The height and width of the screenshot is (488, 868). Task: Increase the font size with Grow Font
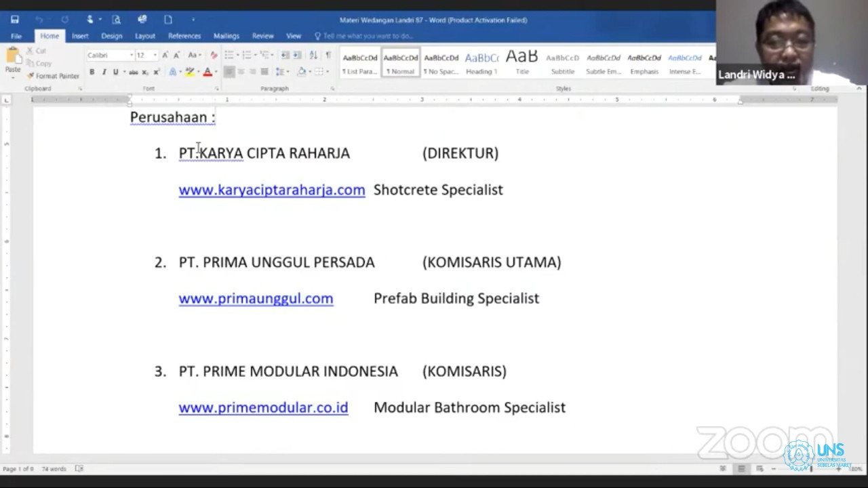coord(165,55)
